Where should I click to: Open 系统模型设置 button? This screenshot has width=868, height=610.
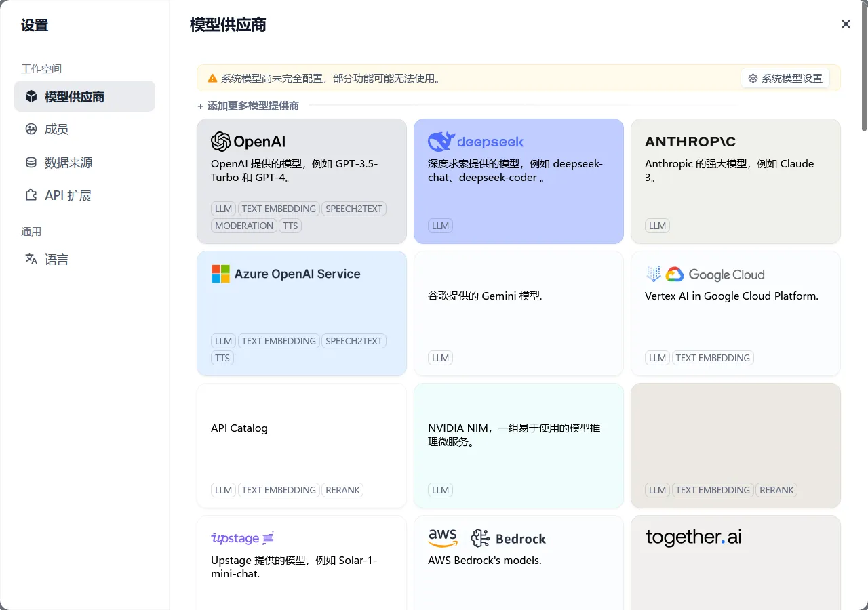tap(785, 78)
